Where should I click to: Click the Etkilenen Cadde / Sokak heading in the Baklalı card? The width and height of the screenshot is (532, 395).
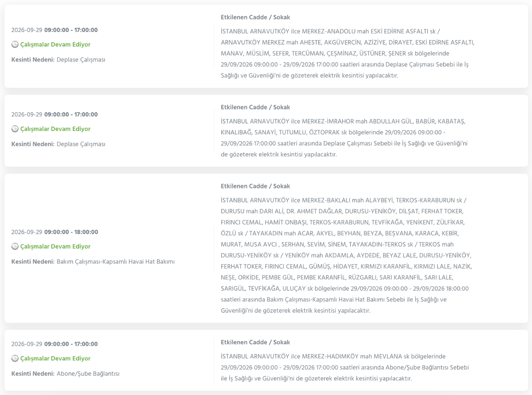pyautogui.click(x=256, y=186)
